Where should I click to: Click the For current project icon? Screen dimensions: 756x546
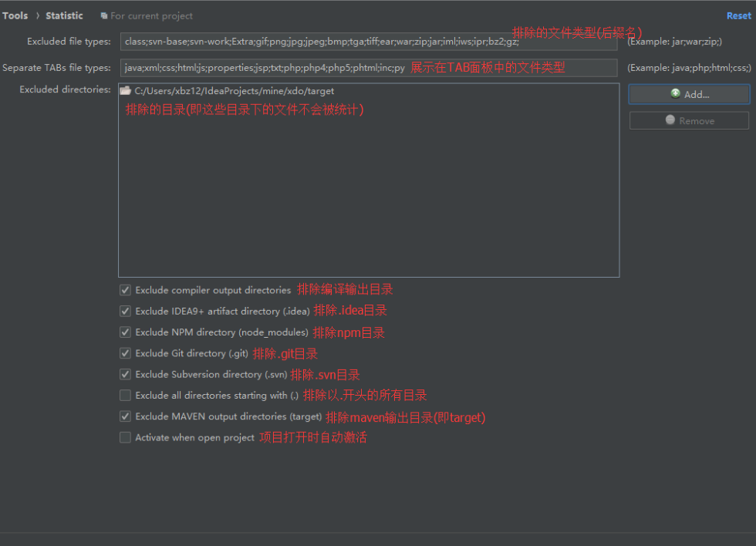point(103,16)
